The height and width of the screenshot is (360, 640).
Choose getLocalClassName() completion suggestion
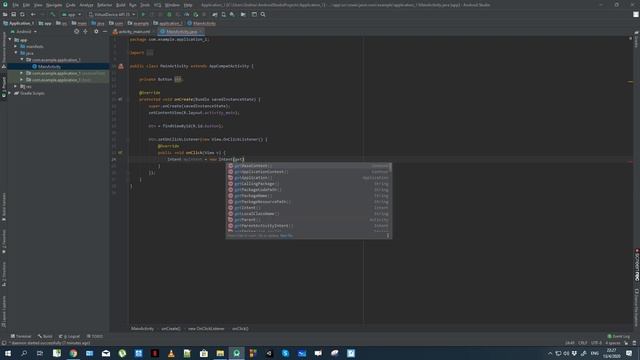(x=309, y=214)
